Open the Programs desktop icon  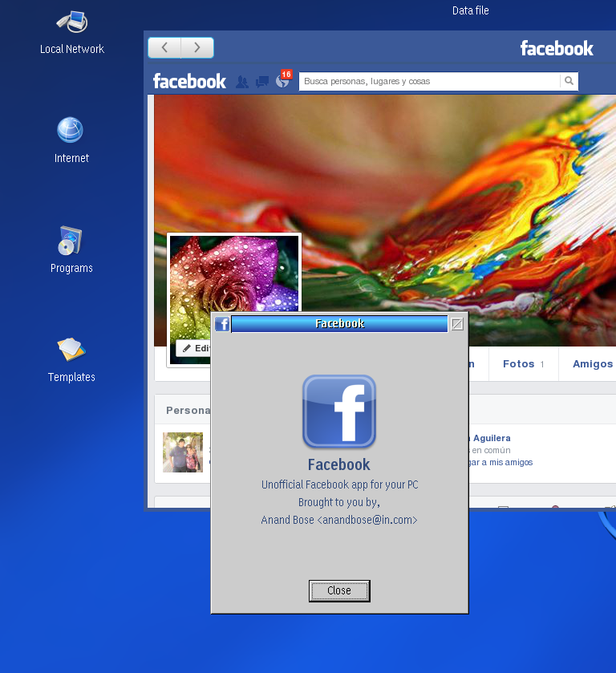tap(71, 249)
